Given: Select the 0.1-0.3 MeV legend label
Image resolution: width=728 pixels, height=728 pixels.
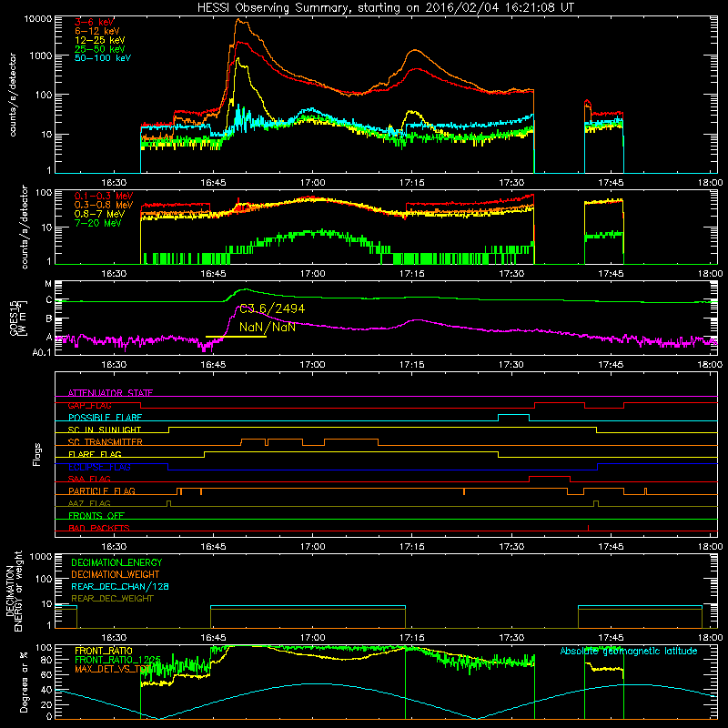Looking at the screenshot, I should (x=104, y=196).
